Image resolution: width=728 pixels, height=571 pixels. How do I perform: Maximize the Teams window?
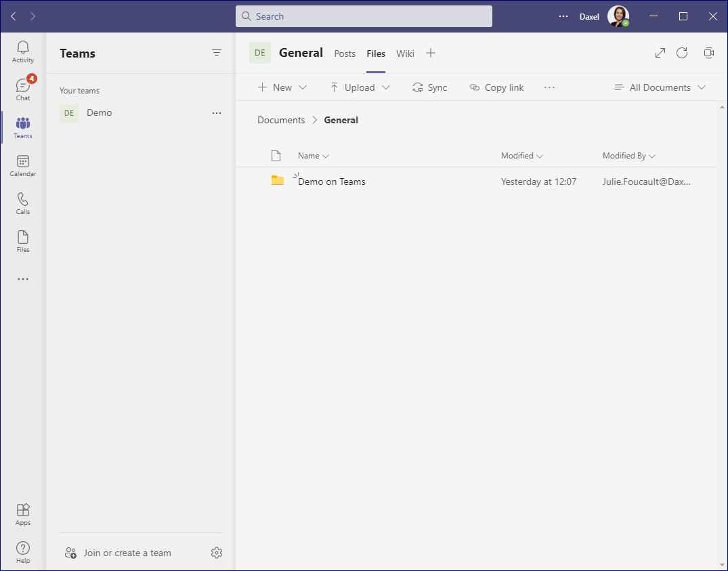coord(683,16)
